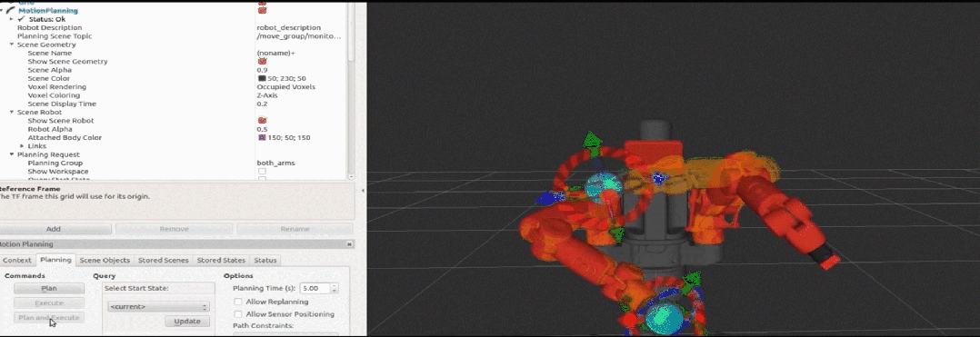This screenshot has height=337, width=980.
Task: Click the upper cyan sphere interactive marker
Action: pyautogui.click(x=603, y=186)
